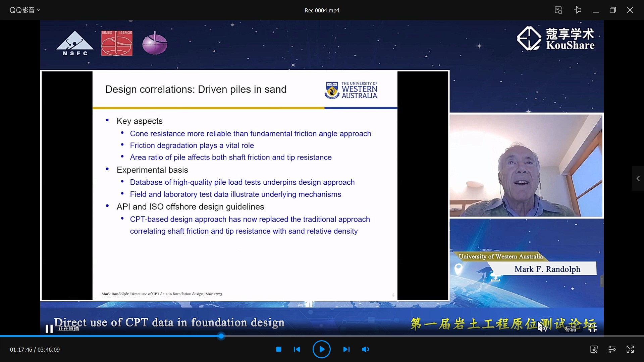Skip to the next video

click(x=346, y=349)
